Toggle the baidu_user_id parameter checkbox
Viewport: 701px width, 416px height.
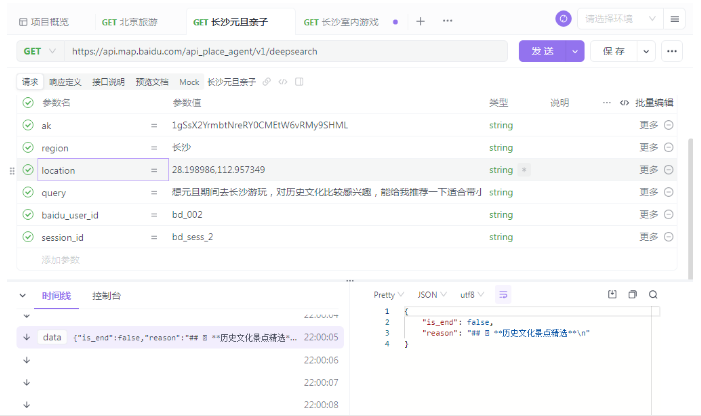coord(28,214)
